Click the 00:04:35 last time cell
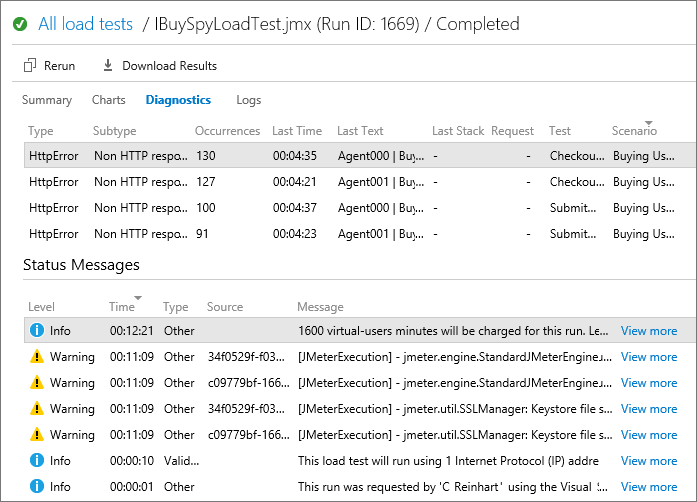Screen dimensions: 697x502 (x=295, y=156)
